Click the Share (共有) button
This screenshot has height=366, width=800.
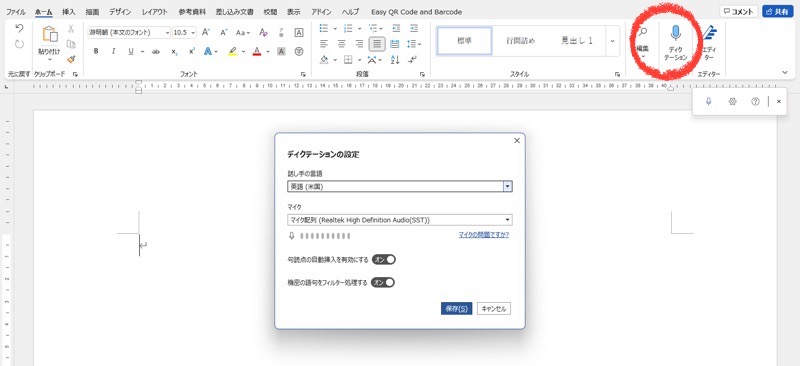coord(778,12)
